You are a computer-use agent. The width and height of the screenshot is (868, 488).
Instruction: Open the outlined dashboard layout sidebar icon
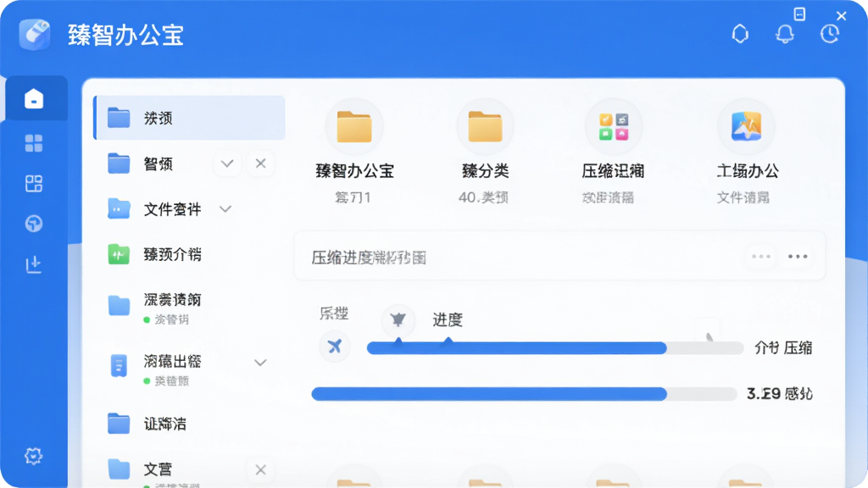click(x=34, y=184)
